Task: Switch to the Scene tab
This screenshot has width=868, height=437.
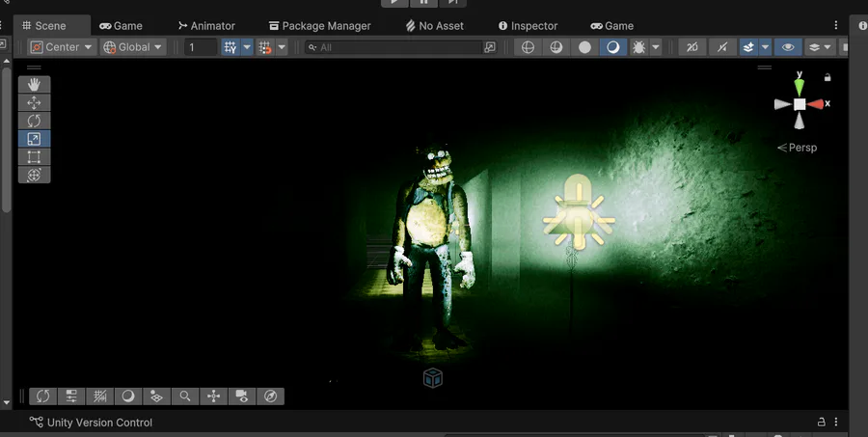Action: point(44,25)
